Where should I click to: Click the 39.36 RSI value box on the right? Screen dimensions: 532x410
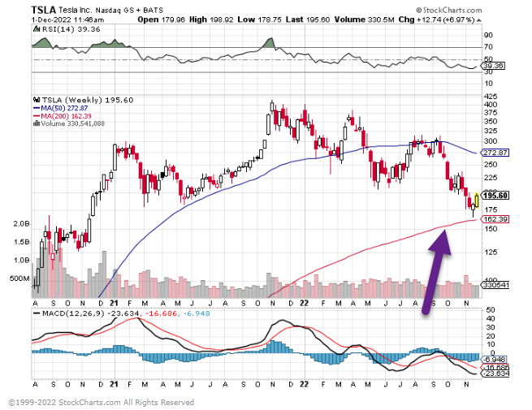(493, 66)
